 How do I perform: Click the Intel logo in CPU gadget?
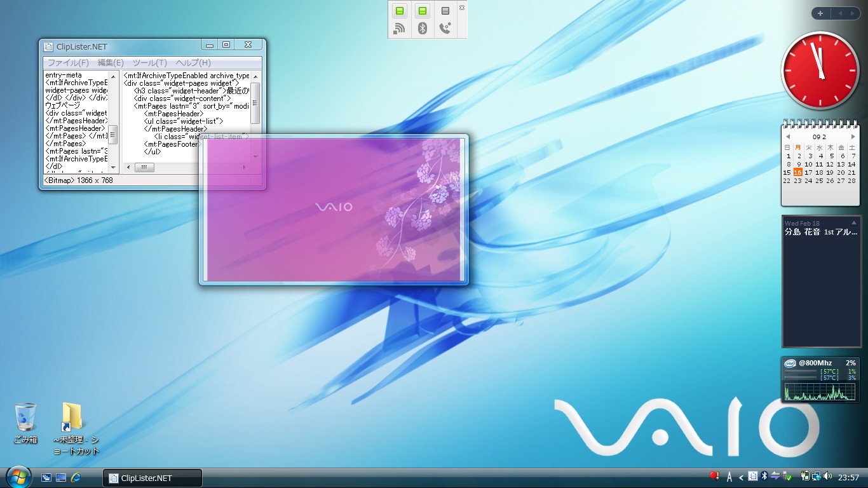(790, 363)
